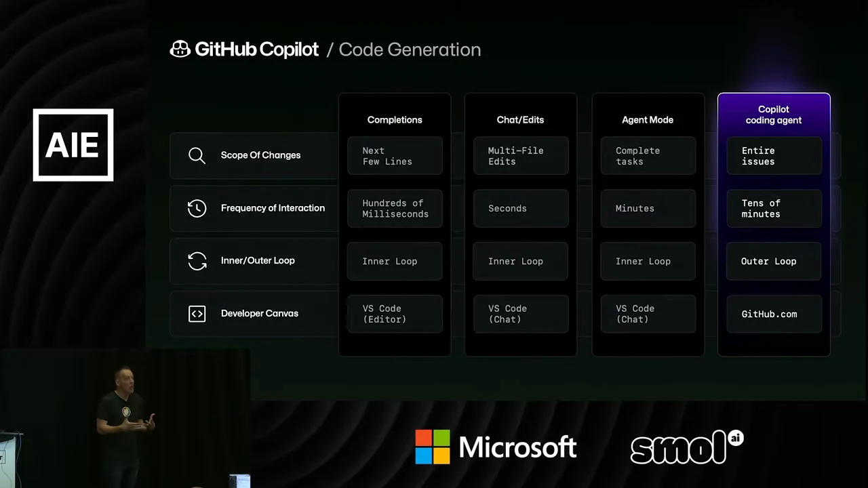Click the 'Next Few Lines' cell
Image resolution: width=868 pixels, height=488 pixels.
(x=395, y=156)
